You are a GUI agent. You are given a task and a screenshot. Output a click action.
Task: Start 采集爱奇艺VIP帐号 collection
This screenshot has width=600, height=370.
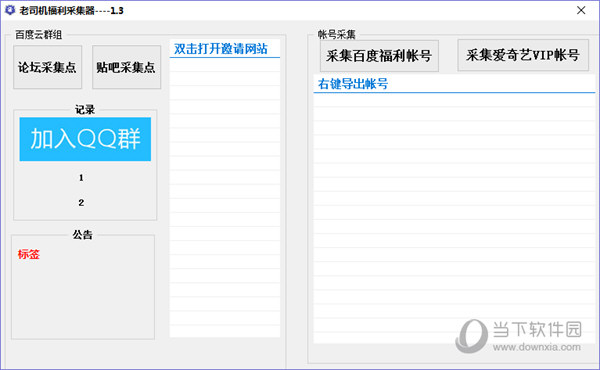pos(523,55)
